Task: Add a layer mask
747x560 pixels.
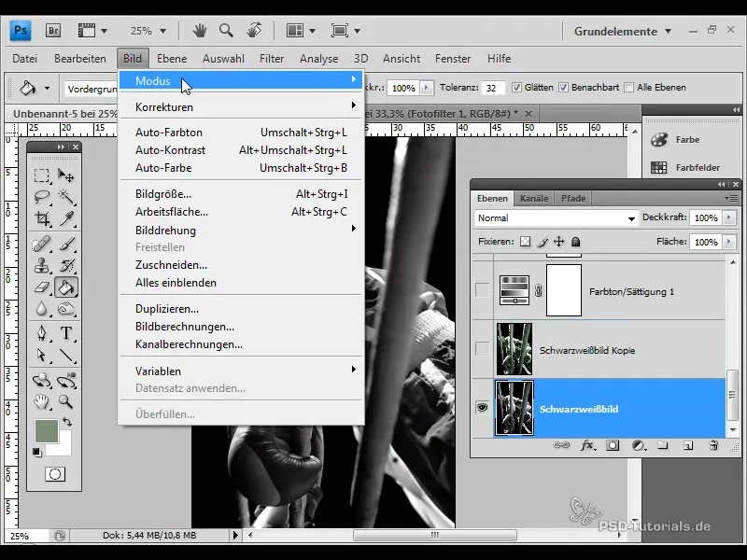Action: click(613, 446)
